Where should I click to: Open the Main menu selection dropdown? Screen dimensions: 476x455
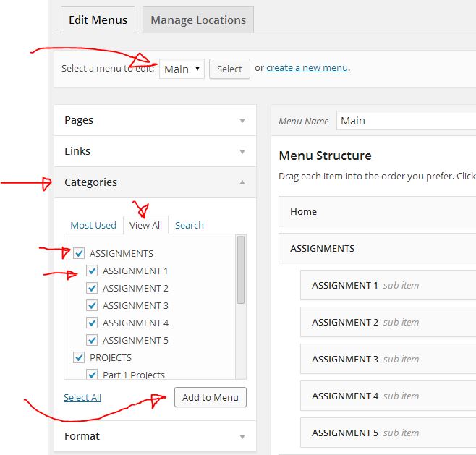pyautogui.click(x=182, y=69)
